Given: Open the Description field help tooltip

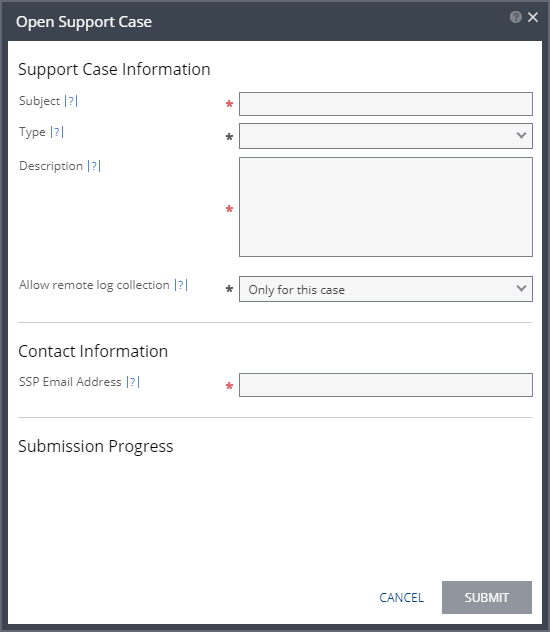Looking at the screenshot, I should click(x=94, y=166).
